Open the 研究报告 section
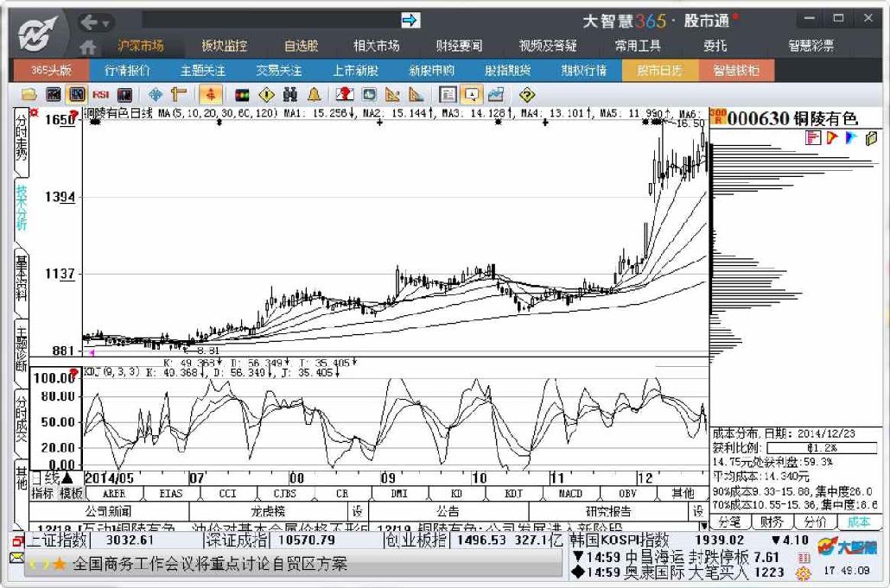This screenshot has width=890, height=588. 608,511
